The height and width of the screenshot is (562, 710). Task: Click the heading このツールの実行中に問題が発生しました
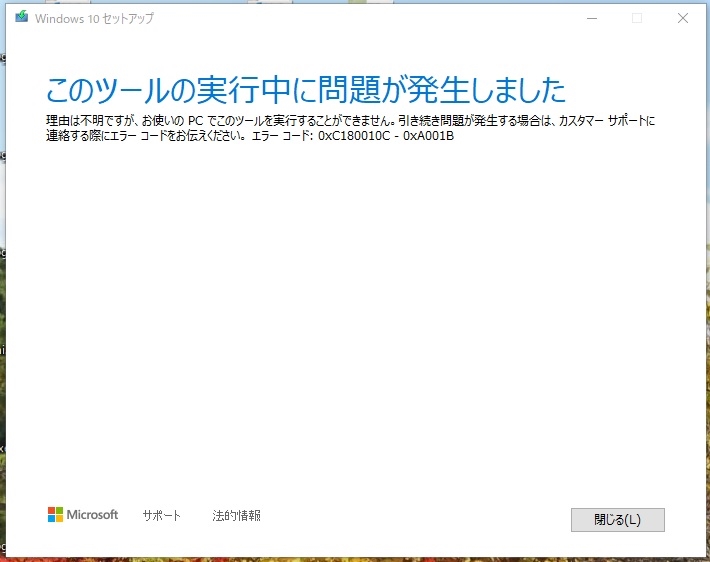[x=306, y=90]
